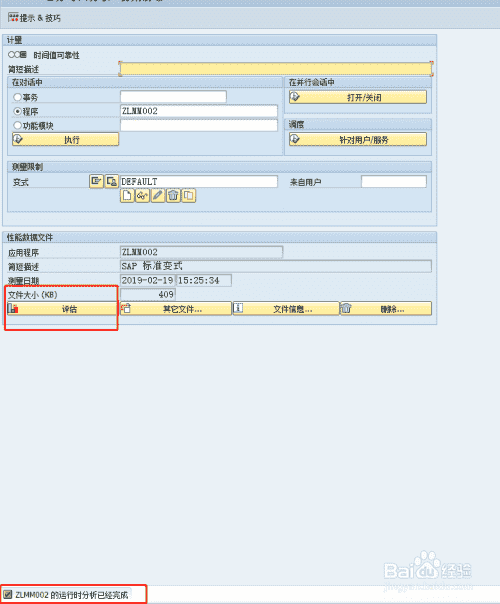Image resolution: width=500 pixels, height=604 pixels.
Task: Click the delete variant trash icon
Action: point(173,196)
